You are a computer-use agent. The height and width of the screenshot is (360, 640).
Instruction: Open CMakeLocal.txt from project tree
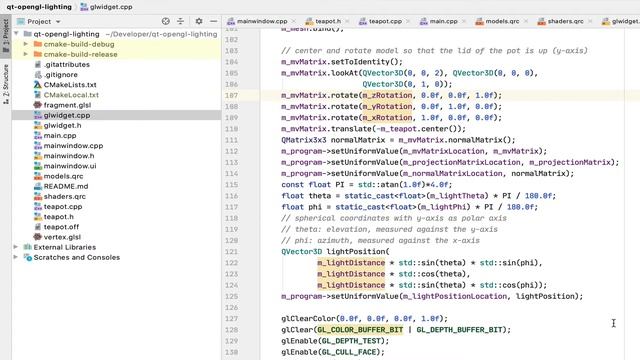tap(71, 95)
